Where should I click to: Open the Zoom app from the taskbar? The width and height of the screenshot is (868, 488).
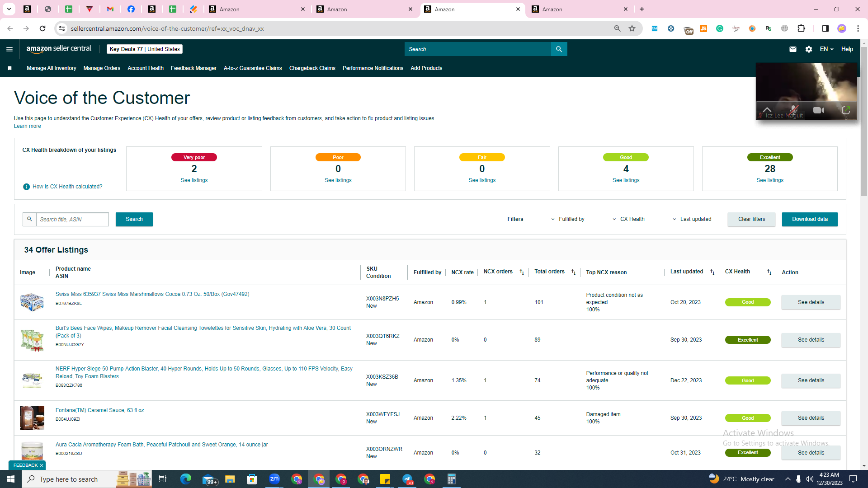point(274,479)
